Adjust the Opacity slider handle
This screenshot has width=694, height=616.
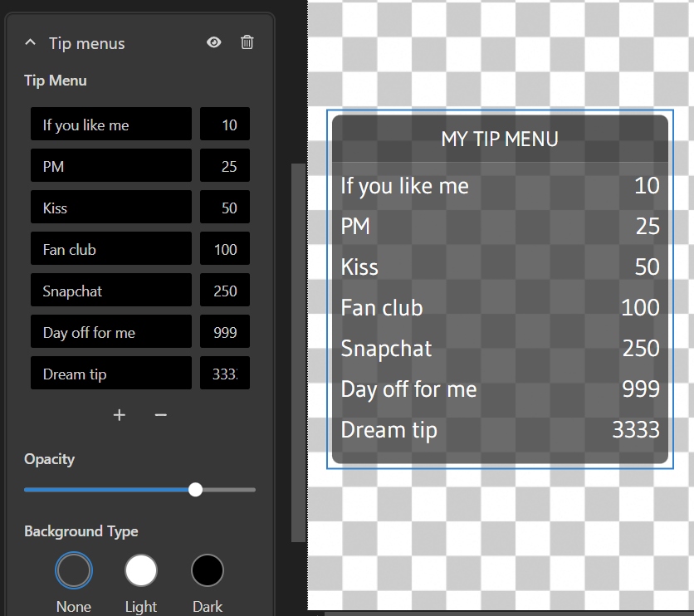[x=195, y=490]
